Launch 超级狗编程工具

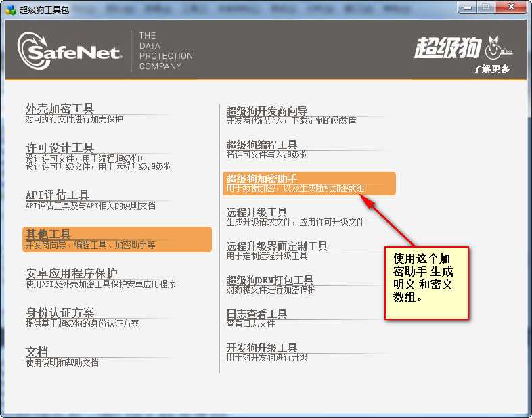pos(262,145)
